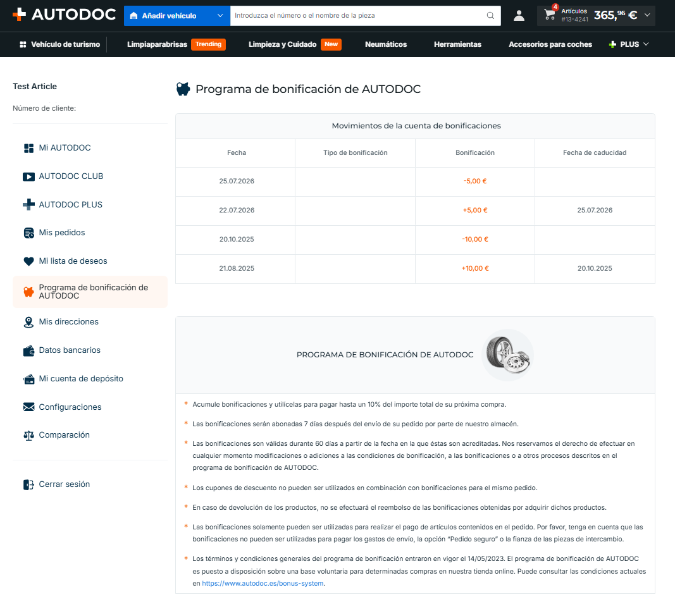This screenshot has width=675, height=616.
Task: Expand the PLUS dropdown chevron
Action: 646,44
